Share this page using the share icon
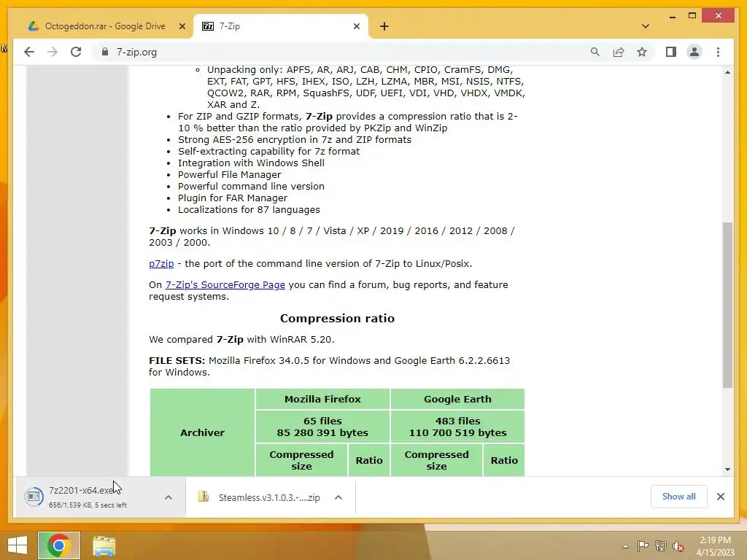747x560 pixels. point(619,52)
